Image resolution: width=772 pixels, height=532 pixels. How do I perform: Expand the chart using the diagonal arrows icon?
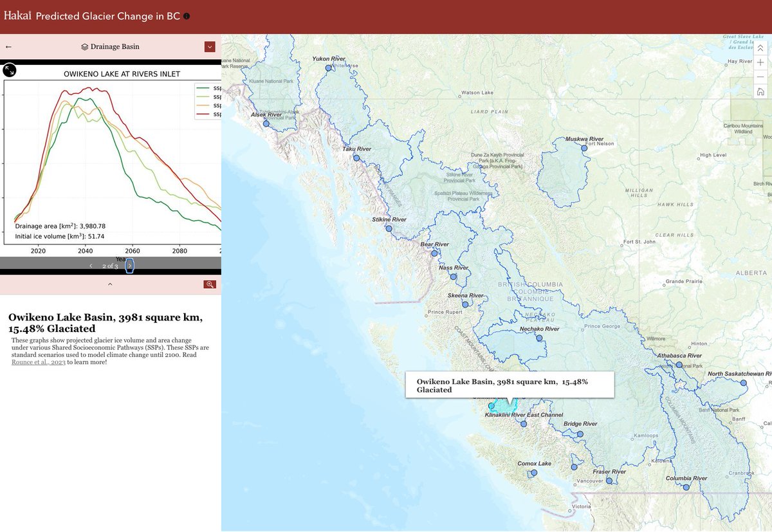(9, 70)
